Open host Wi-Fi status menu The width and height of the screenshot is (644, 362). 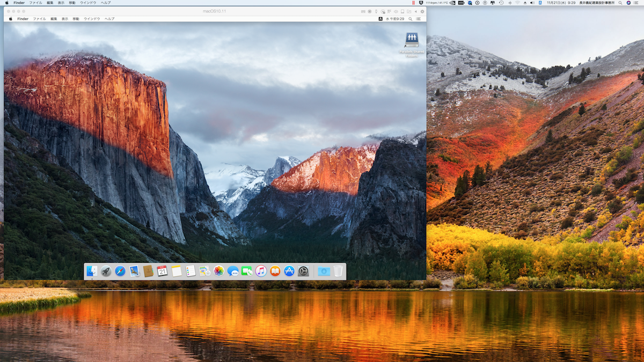click(x=517, y=3)
